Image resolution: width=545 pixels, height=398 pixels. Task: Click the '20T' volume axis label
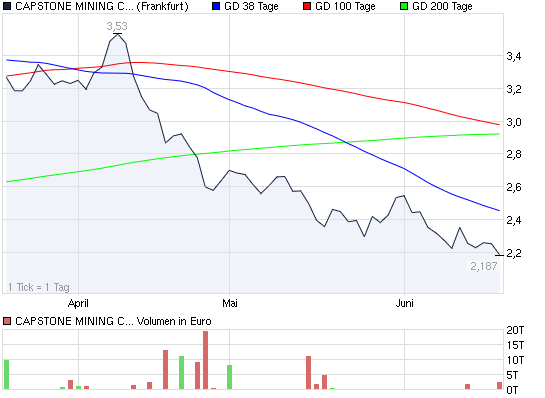515,330
